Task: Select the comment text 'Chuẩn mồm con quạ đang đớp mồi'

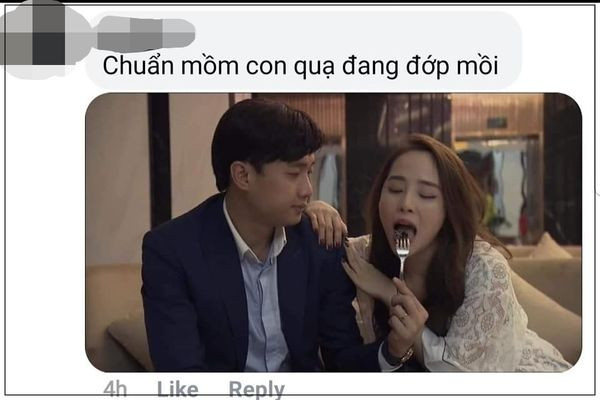Action: click(x=300, y=66)
